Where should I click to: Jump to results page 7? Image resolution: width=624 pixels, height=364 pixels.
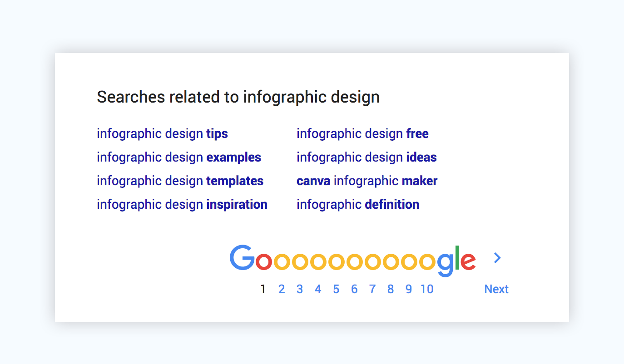pos(372,289)
